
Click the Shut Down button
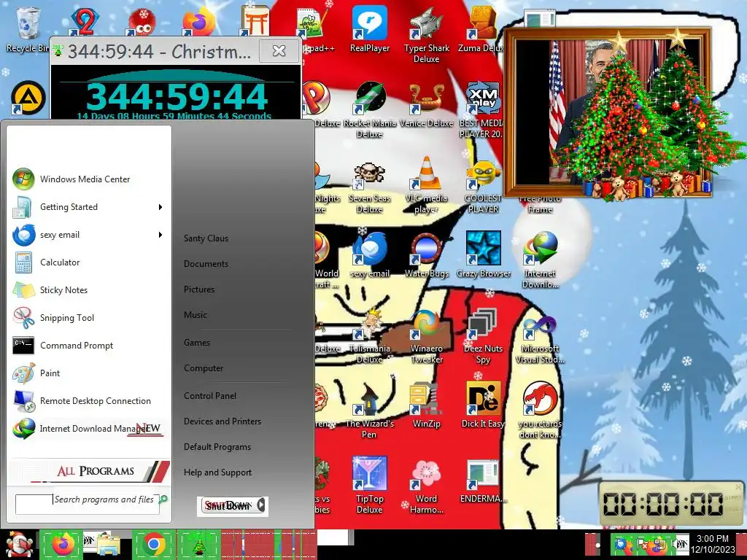(x=228, y=506)
